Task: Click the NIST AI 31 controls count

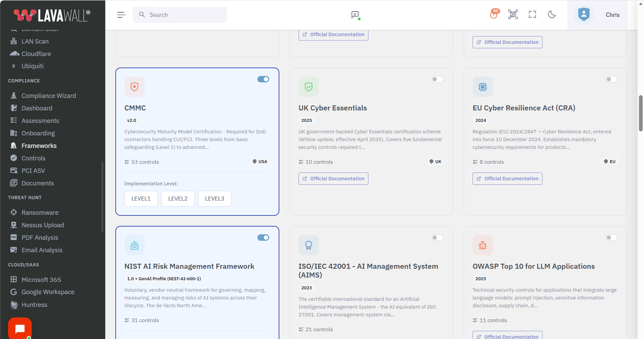Action: tap(142, 320)
